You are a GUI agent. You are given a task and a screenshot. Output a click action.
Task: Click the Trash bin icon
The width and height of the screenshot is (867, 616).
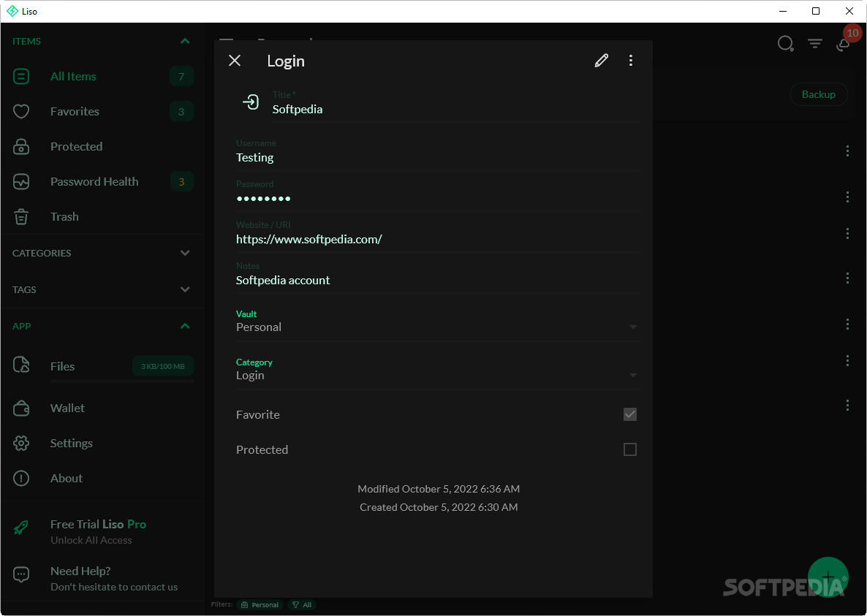pos(21,216)
